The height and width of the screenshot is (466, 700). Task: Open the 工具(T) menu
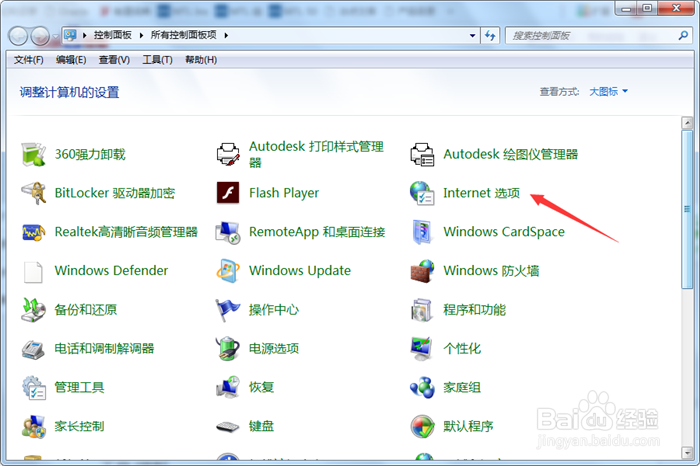pyautogui.click(x=158, y=60)
